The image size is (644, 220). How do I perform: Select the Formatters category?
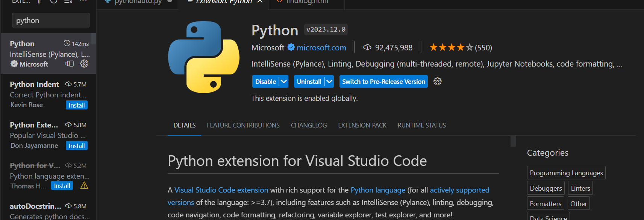546,203
